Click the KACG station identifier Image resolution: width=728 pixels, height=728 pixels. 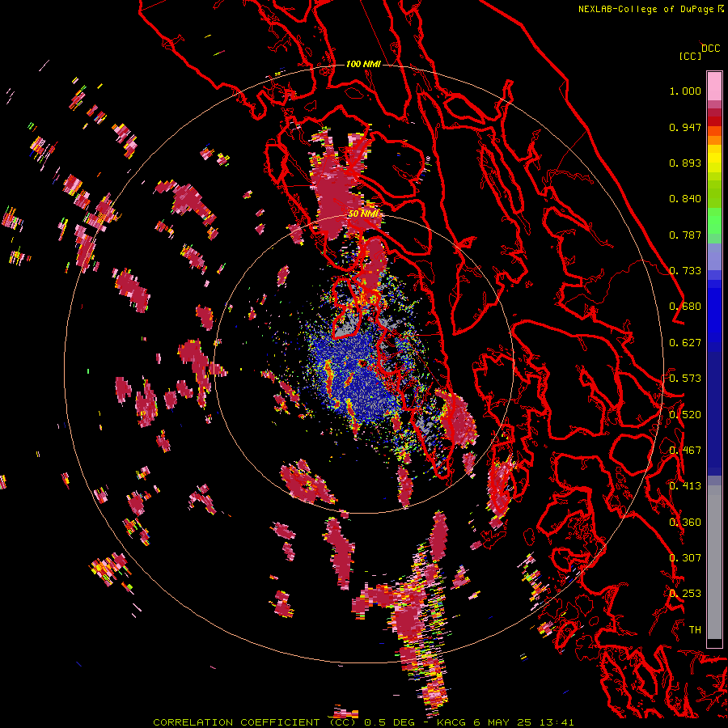(x=451, y=722)
